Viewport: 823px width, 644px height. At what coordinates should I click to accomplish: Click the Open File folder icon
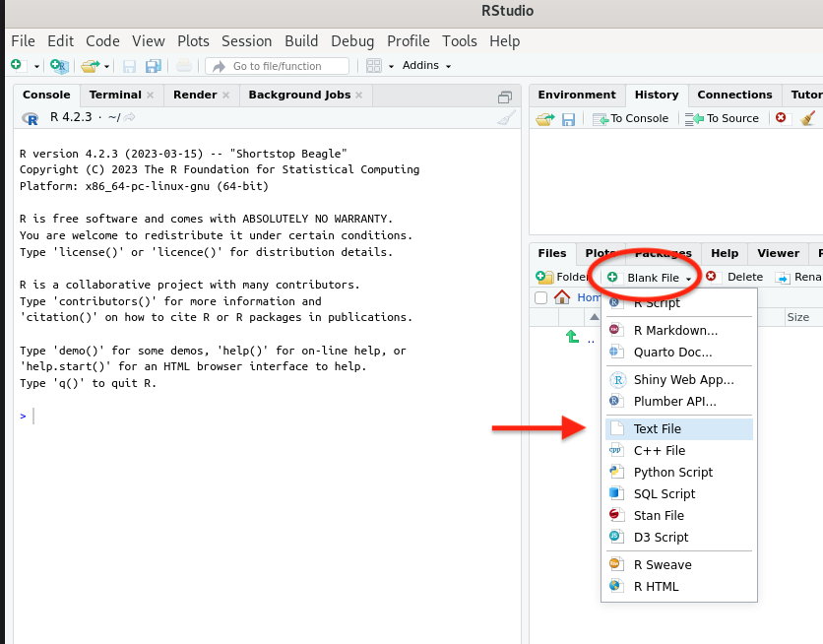click(91, 66)
